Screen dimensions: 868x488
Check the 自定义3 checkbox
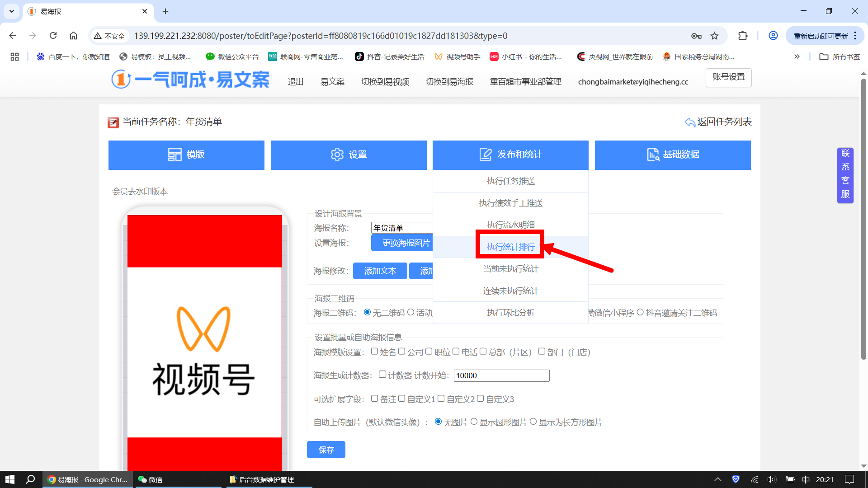coord(480,399)
